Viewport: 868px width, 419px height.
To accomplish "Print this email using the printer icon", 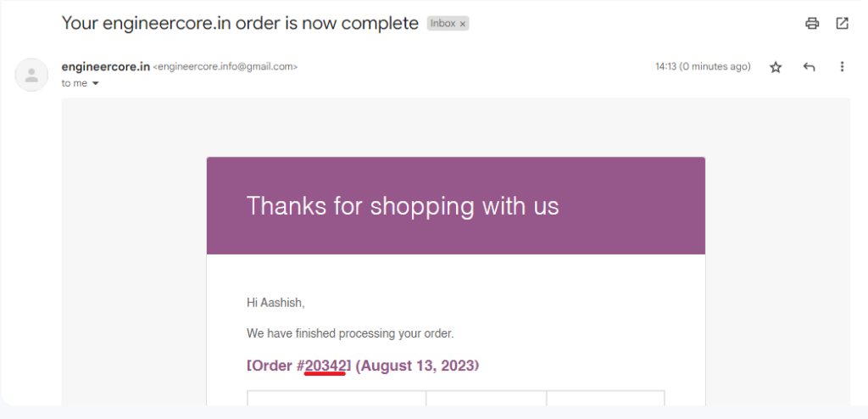I will pyautogui.click(x=812, y=24).
